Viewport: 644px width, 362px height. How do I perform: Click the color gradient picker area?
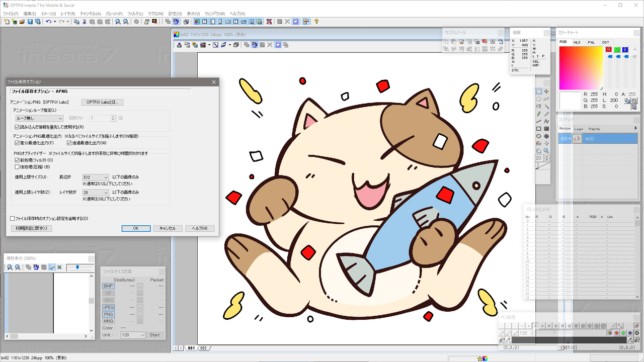(581, 68)
